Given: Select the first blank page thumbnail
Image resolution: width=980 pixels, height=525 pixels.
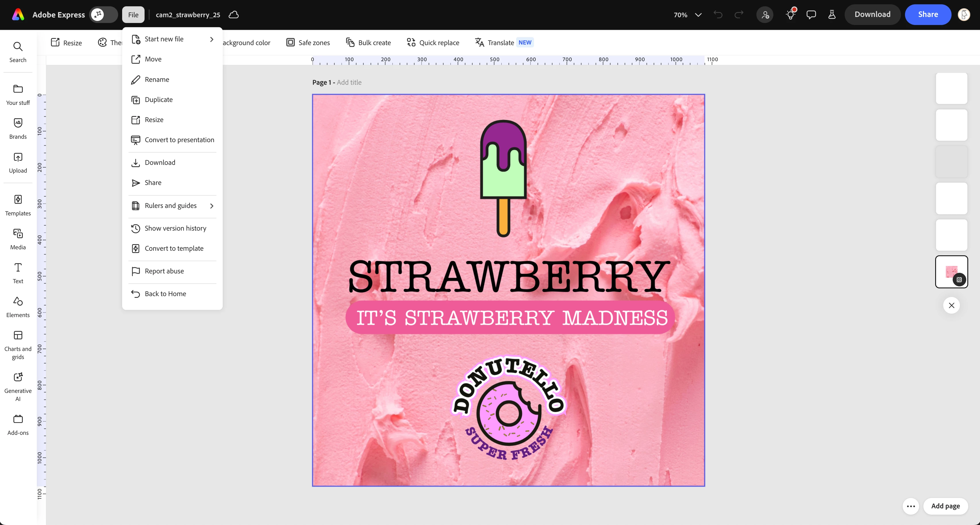Looking at the screenshot, I should tap(952, 88).
